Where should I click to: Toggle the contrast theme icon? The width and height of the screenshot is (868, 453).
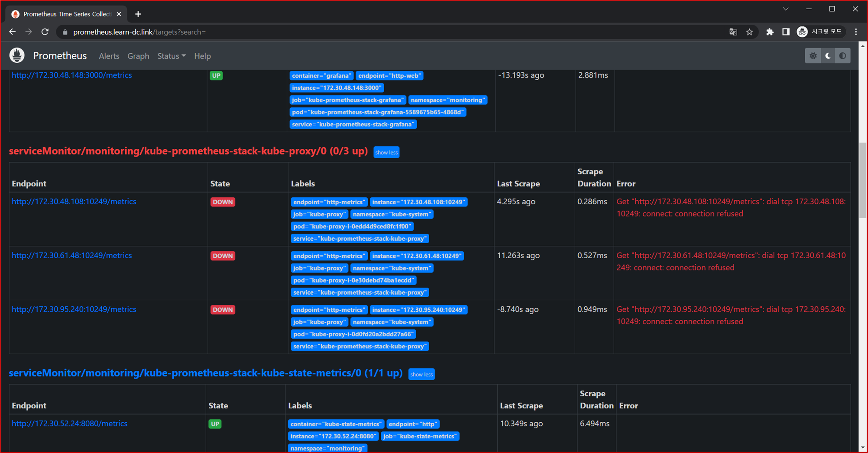[x=842, y=55]
